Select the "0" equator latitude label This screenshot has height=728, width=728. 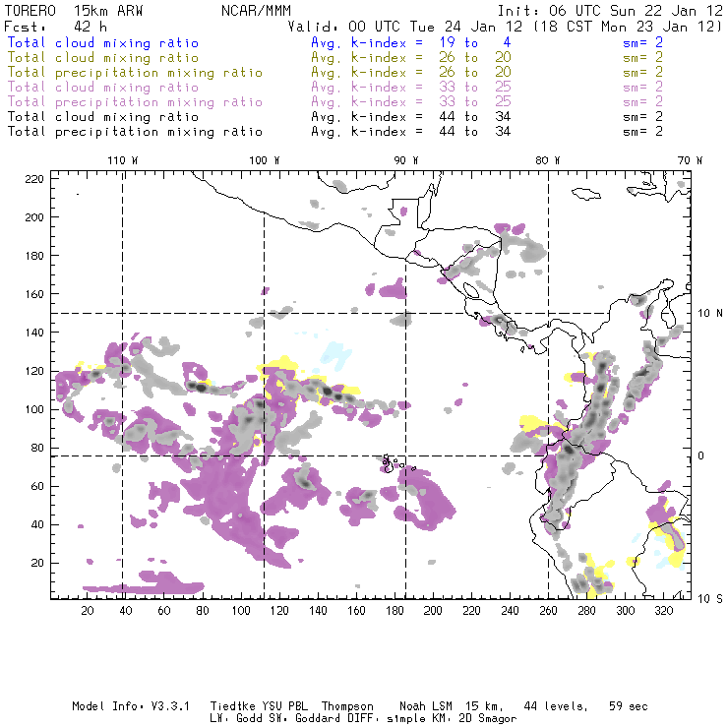point(701,456)
